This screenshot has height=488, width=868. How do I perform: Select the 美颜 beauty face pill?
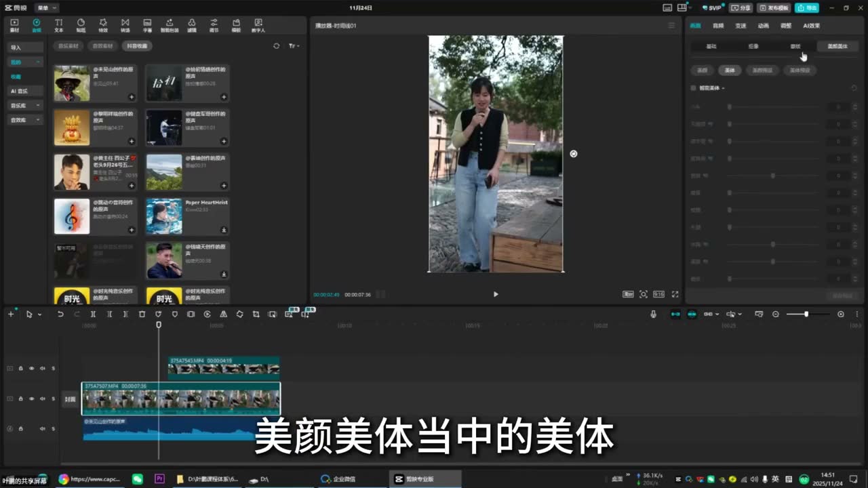(x=702, y=70)
